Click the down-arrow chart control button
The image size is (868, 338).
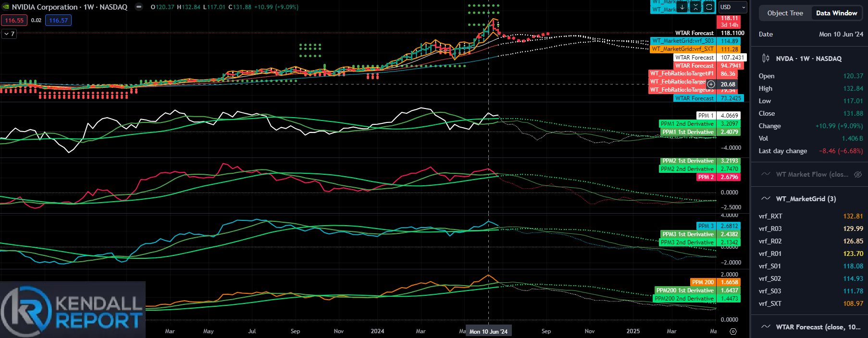682,7
